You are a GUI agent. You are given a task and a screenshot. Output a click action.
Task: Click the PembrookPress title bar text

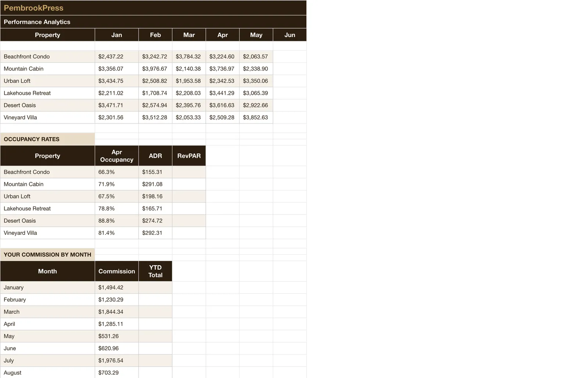[33, 8]
